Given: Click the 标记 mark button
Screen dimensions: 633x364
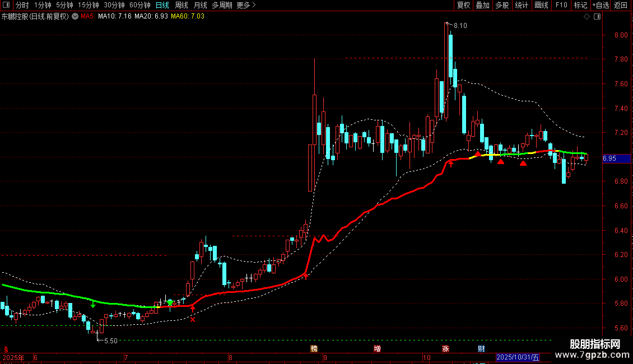Looking at the screenshot, I should [580, 5].
